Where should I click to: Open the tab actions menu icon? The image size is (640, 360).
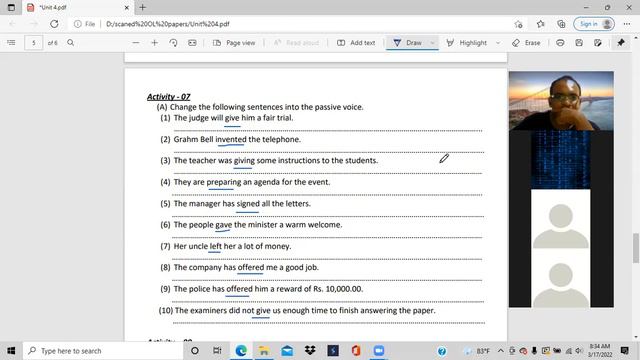(x=11, y=7)
